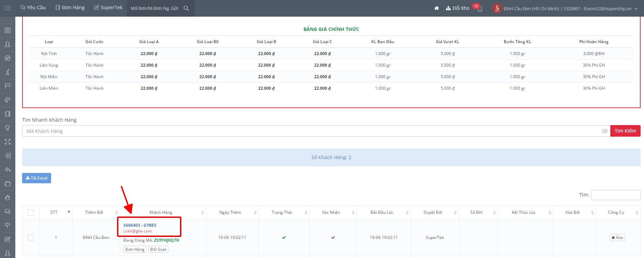The height and width of the screenshot is (258, 644).
Task: Open the folder icon in sidebar
Action: click(x=7, y=184)
